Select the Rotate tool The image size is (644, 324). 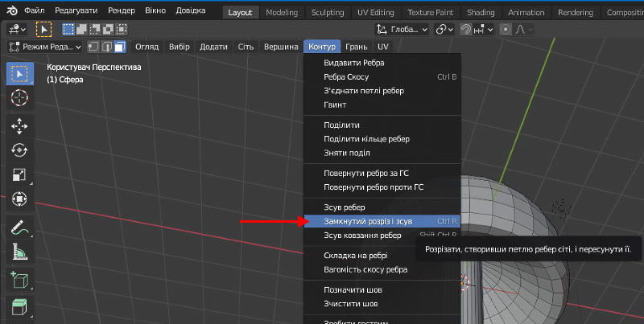click(x=19, y=150)
